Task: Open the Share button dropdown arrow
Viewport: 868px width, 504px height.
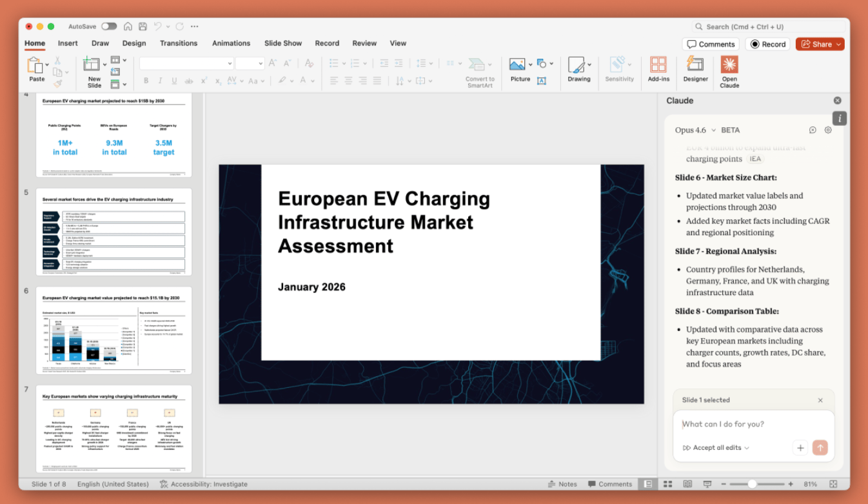Action: (x=838, y=45)
